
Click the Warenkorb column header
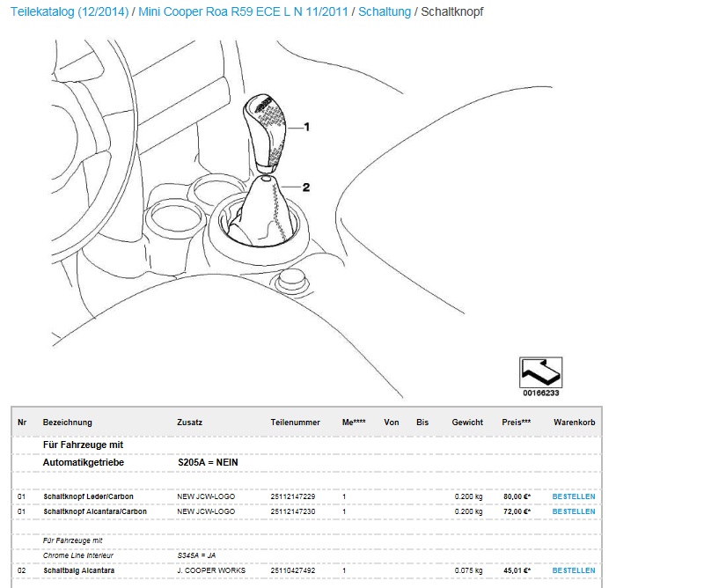(x=574, y=423)
